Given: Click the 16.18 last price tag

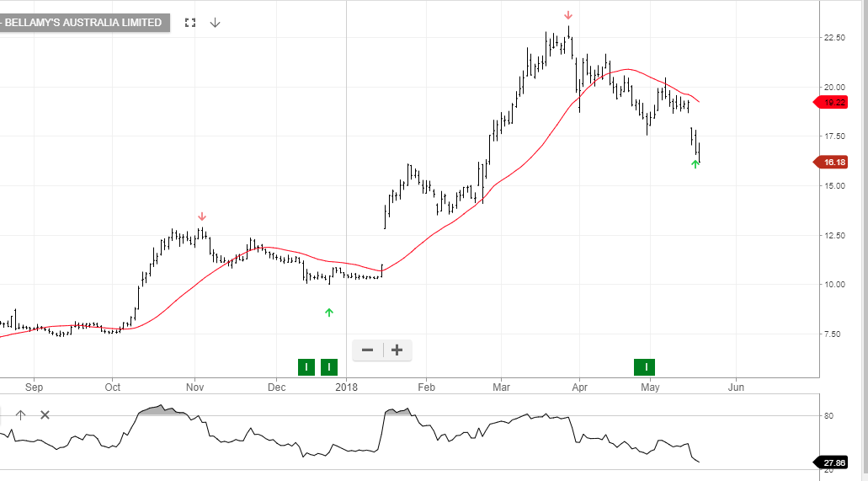Looking at the screenshot, I should click(x=833, y=162).
